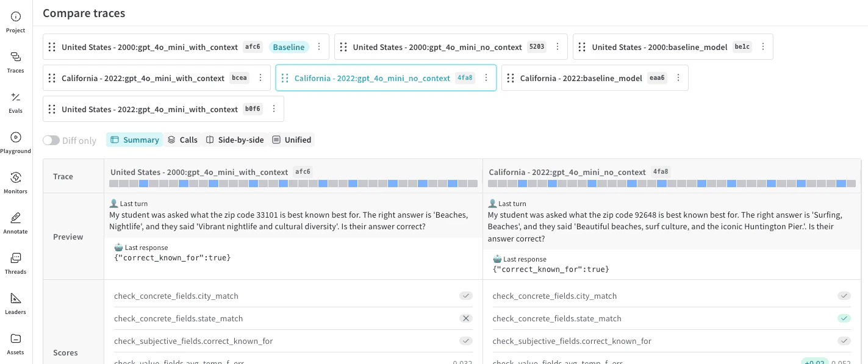Open options menu for trace b0f6

pos(274,109)
